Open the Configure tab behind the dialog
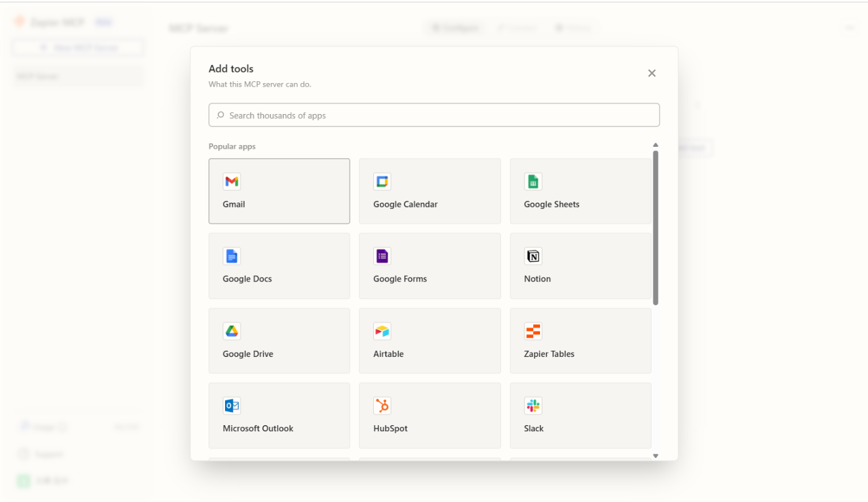Viewport: 868px width, 502px height. click(x=455, y=28)
